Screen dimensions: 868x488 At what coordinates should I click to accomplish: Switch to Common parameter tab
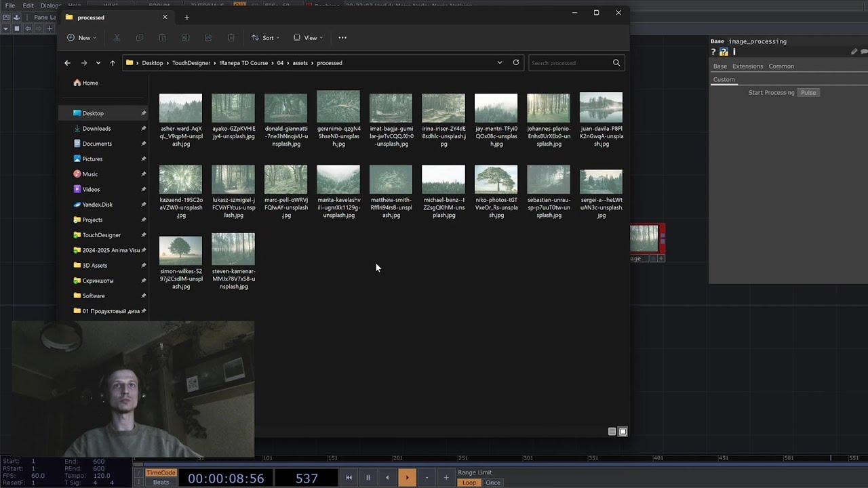(781, 66)
